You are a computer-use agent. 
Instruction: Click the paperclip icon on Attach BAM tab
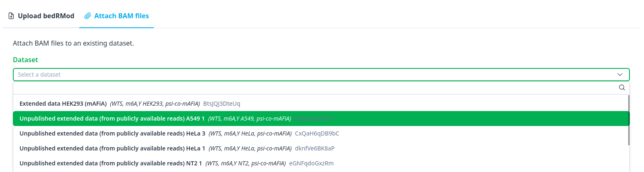pyautogui.click(x=87, y=16)
